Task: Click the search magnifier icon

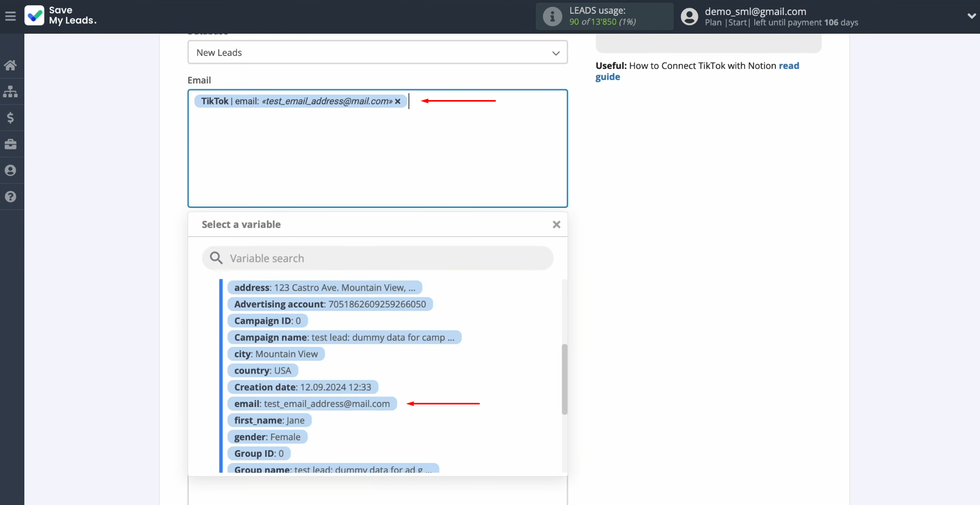Action: click(216, 258)
